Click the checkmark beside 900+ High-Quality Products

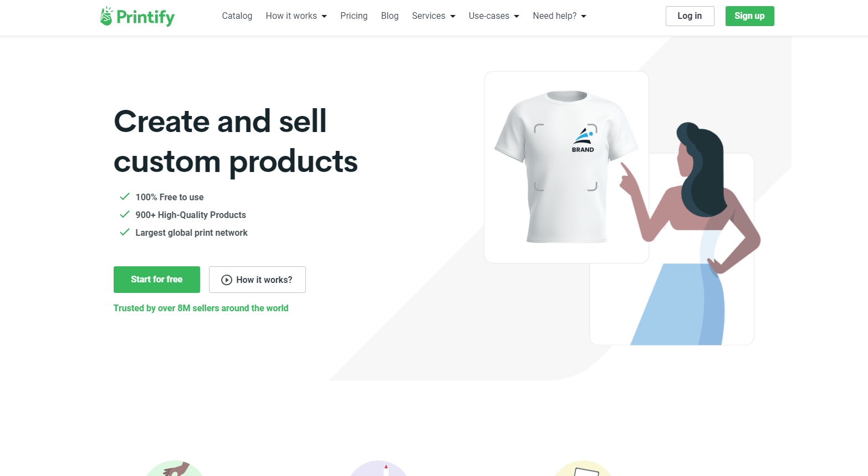pos(125,214)
